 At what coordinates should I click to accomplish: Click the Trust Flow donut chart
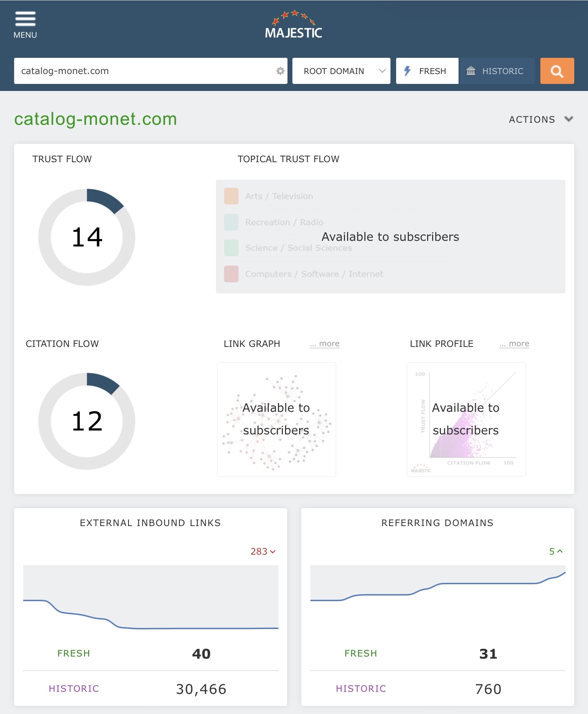[87, 237]
